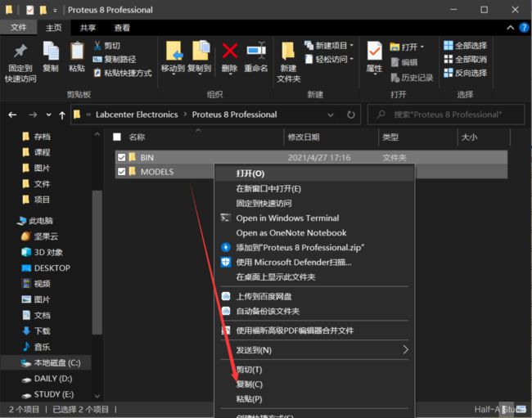Go forward with the right arrow
The height and width of the screenshot is (418, 532).
[x=33, y=115]
